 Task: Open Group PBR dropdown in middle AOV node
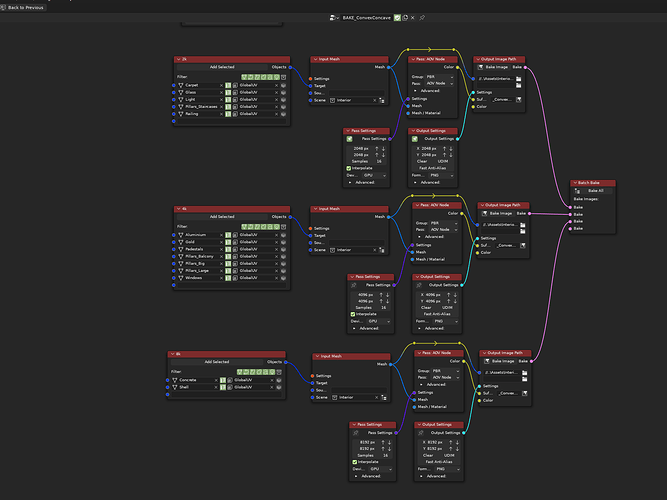(444, 223)
